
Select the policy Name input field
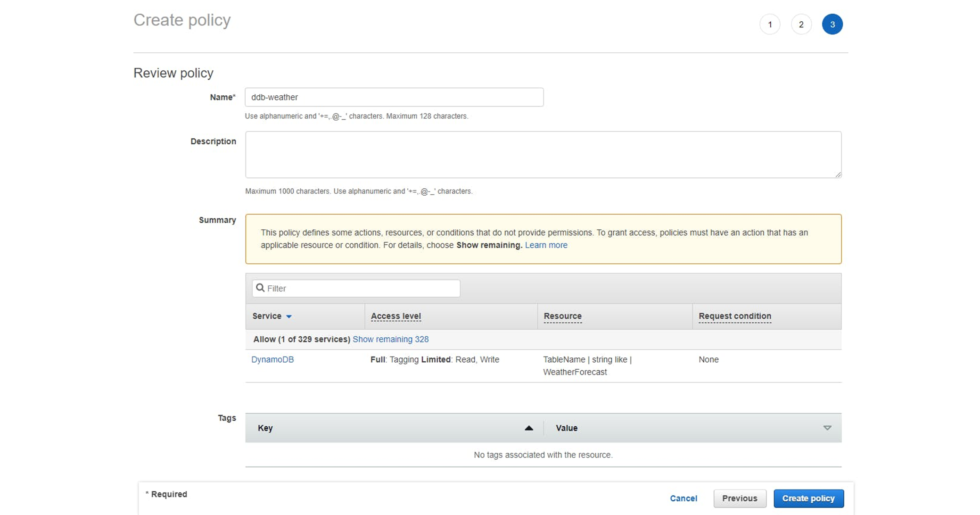pyautogui.click(x=395, y=97)
